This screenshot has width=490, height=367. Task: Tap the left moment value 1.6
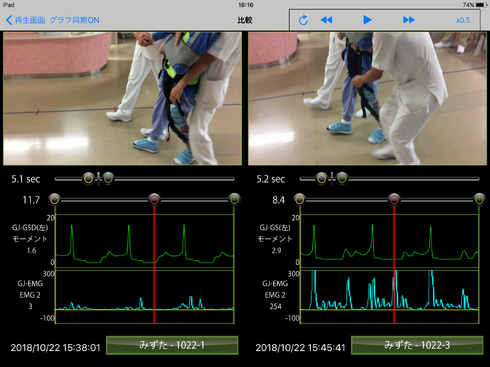pyautogui.click(x=31, y=251)
